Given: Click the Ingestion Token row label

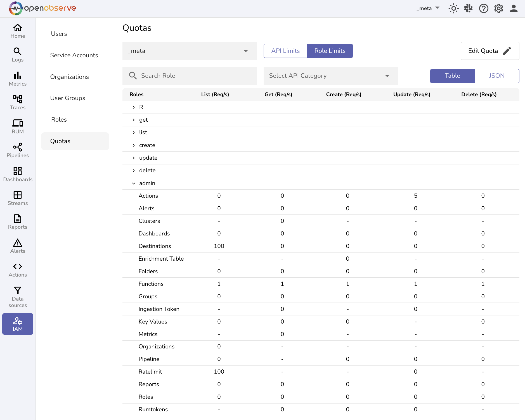Looking at the screenshot, I should click(159, 309).
